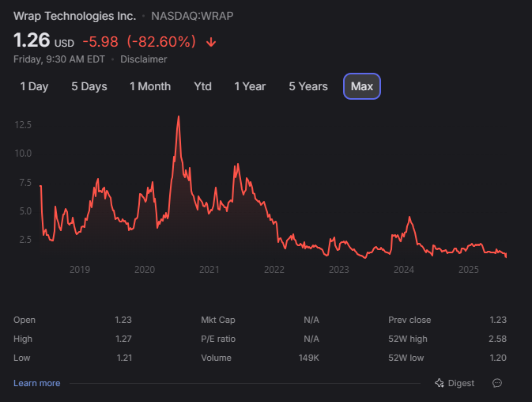Open the Digest sparkle button
The width and height of the screenshot is (532, 402).
(455, 383)
